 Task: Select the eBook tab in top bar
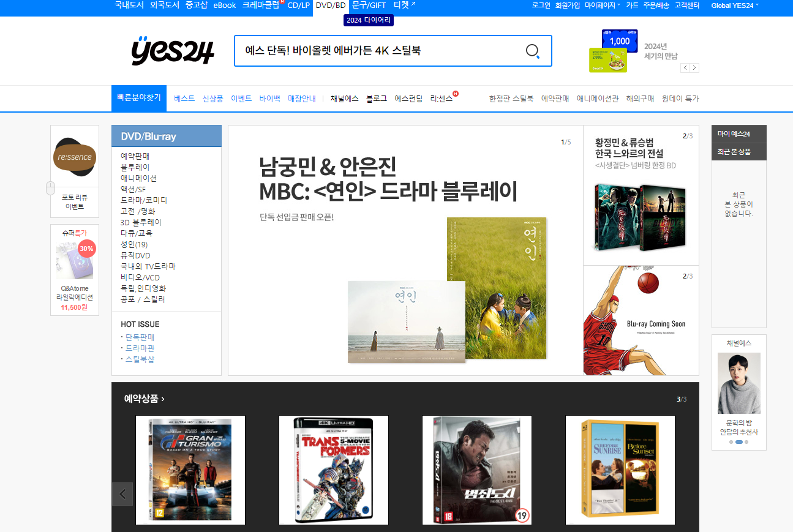tap(225, 6)
